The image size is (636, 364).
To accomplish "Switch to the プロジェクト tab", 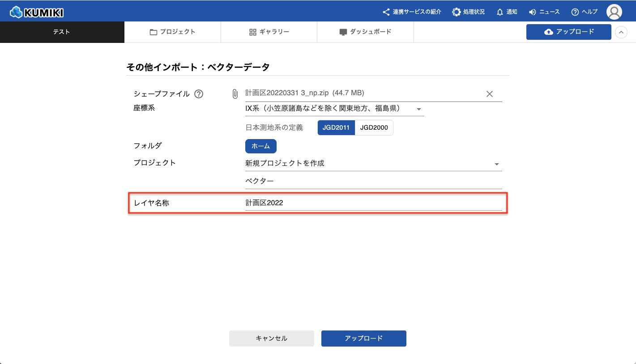I will point(172,32).
